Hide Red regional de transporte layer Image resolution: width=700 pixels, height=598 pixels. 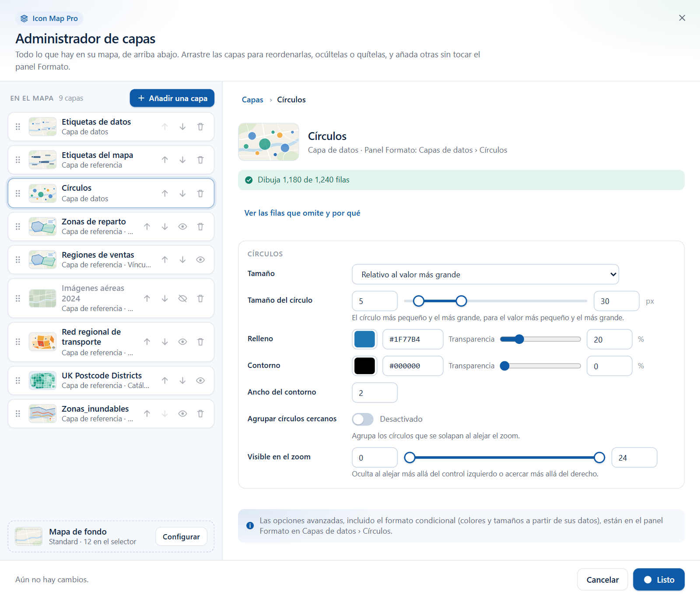[182, 342]
